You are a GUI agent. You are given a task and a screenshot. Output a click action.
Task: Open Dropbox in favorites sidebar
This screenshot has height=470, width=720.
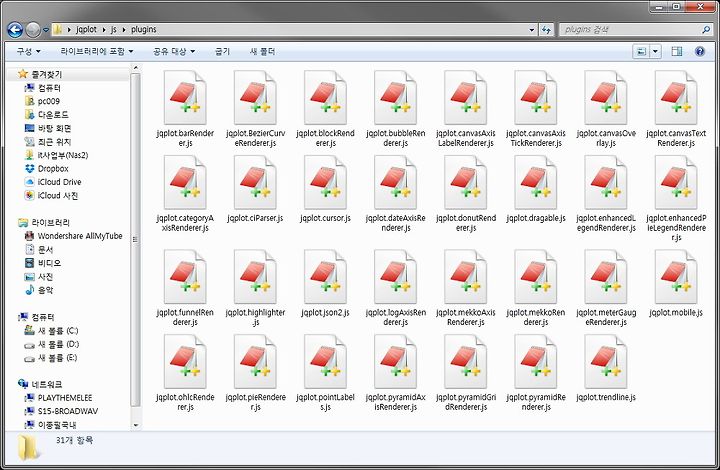coord(46,168)
